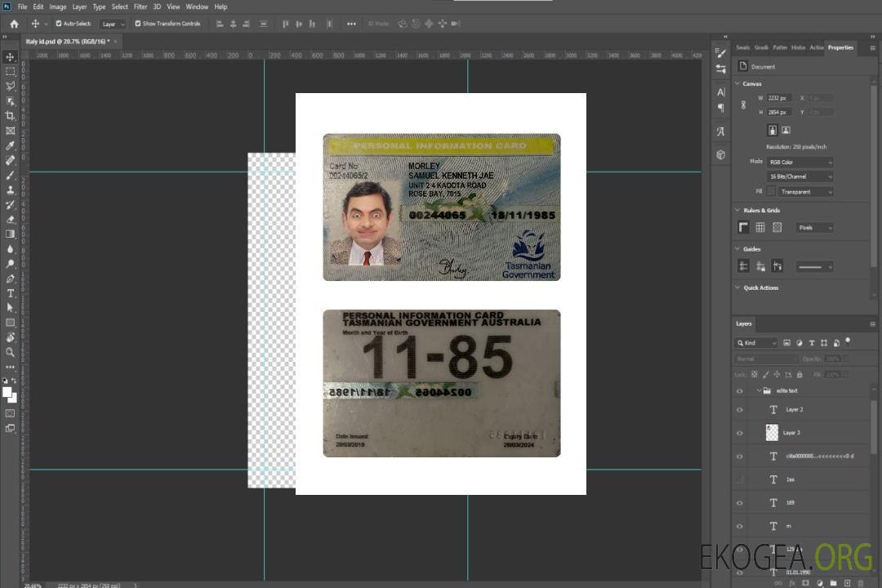The width and height of the screenshot is (882, 588).
Task: Select the Zoom magnifier tool
Action: (x=10, y=352)
